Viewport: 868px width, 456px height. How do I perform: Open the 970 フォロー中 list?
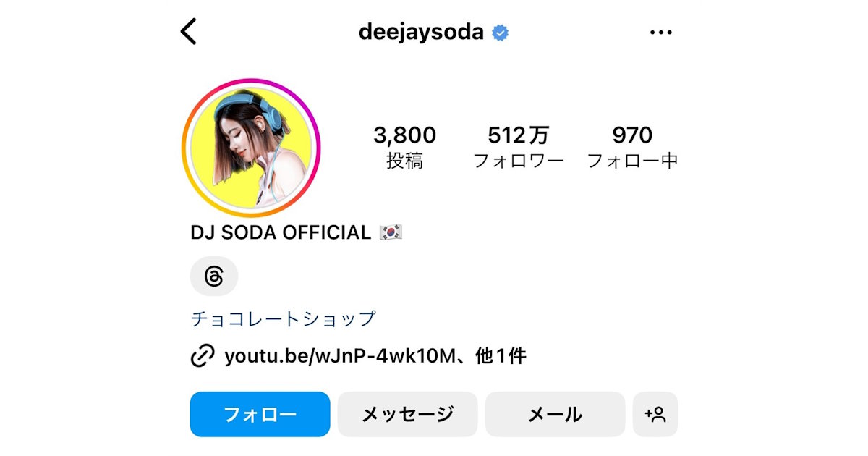pos(632,148)
